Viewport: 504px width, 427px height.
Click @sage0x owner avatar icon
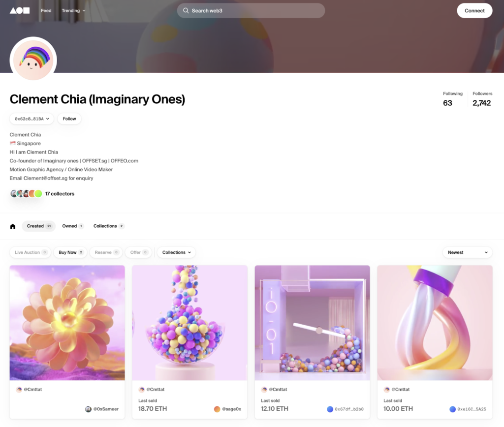pos(217,409)
